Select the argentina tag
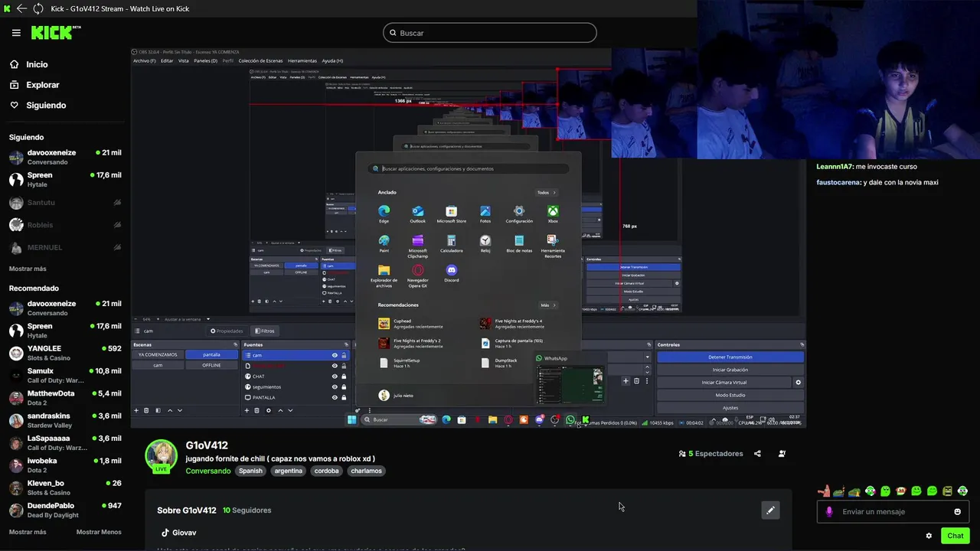This screenshot has height=551, width=980. [x=288, y=471]
